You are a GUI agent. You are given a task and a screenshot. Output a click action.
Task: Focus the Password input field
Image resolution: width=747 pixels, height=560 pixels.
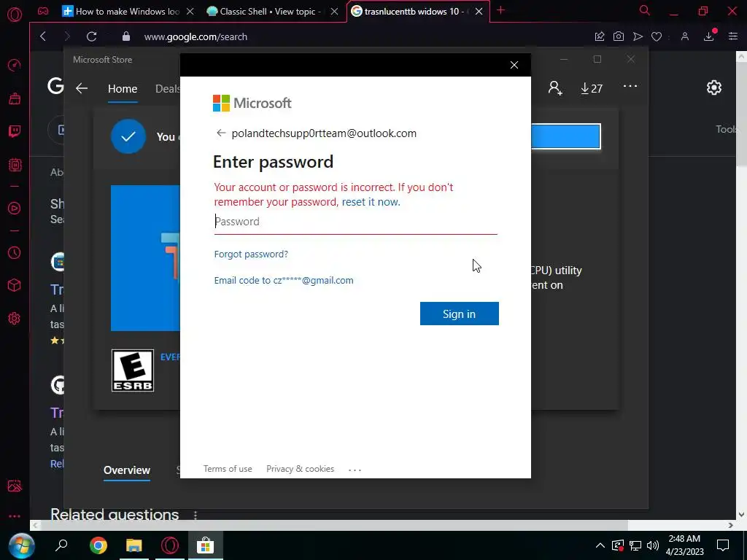coord(356,222)
